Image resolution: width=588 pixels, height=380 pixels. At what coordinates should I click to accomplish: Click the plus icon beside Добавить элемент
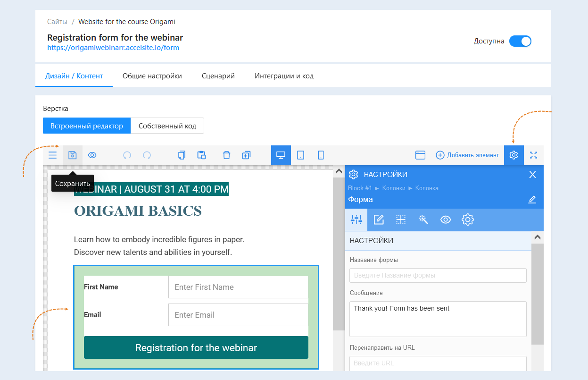click(x=440, y=155)
